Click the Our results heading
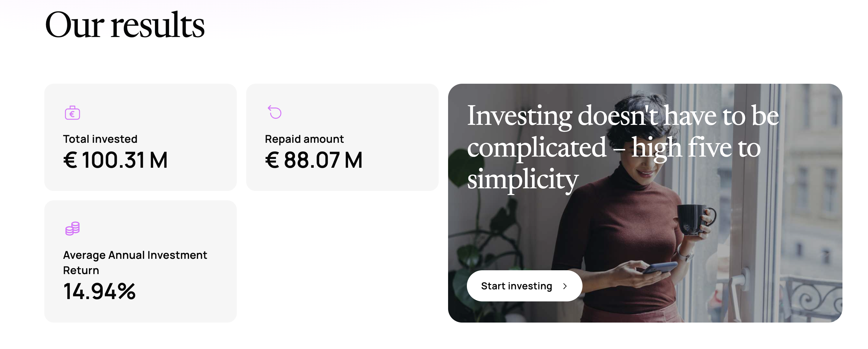This screenshot has height=349, width=868. [x=125, y=25]
